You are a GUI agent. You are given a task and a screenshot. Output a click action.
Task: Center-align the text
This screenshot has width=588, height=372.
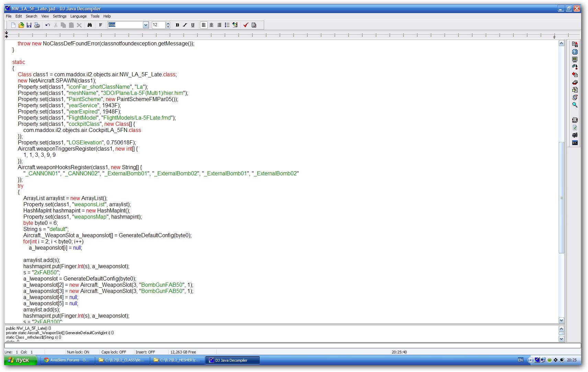point(212,25)
